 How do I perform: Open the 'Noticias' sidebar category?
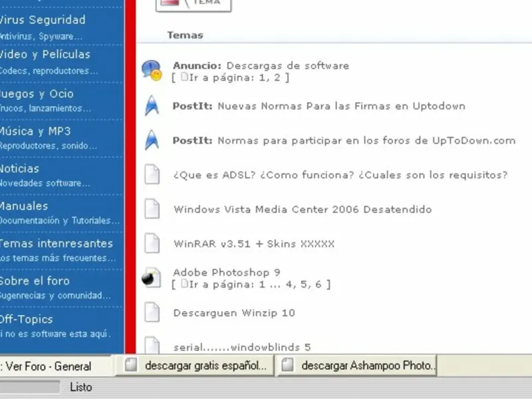point(20,169)
